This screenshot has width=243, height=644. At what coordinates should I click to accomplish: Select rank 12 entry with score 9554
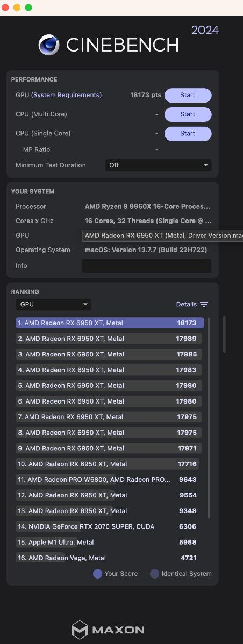110,495
